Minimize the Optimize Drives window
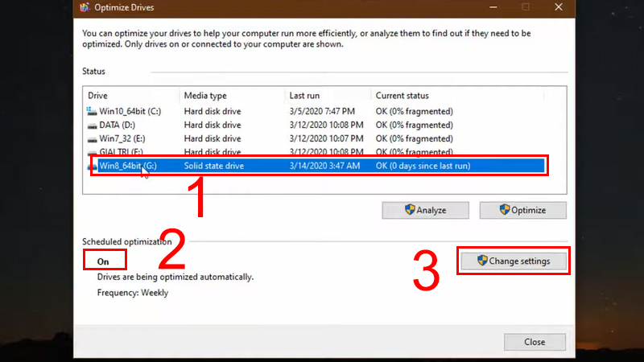Screen dimensions: 644x362 pyautogui.click(x=493, y=7)
